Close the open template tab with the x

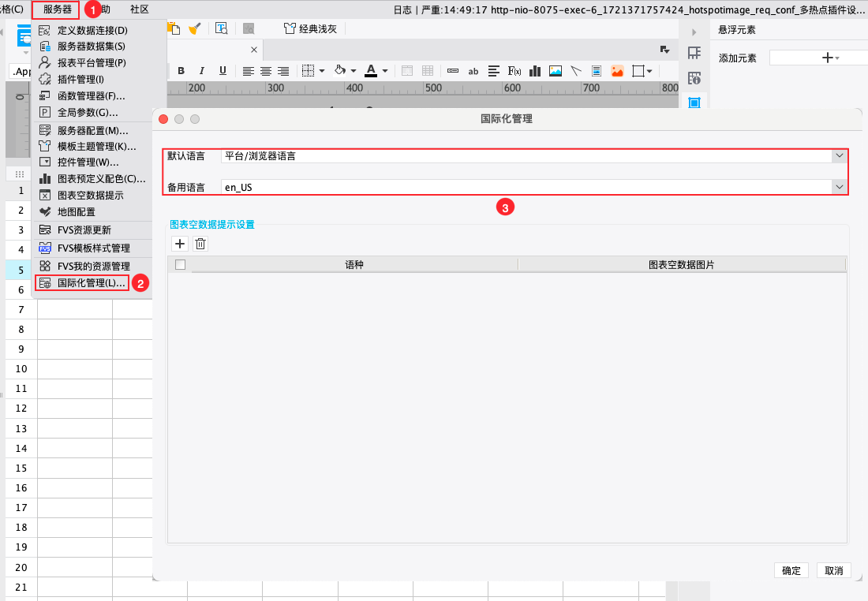(x=253, y=50)
